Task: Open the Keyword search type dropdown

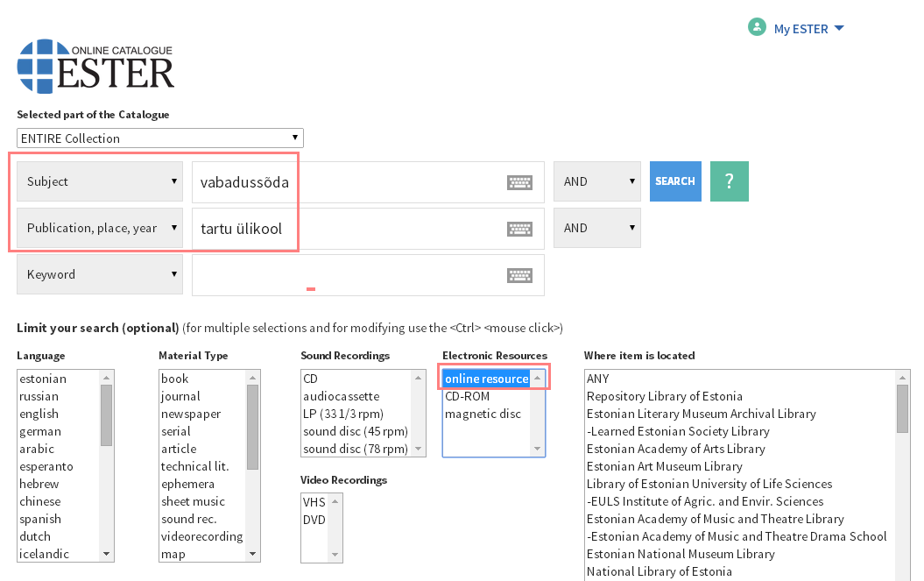Action: [100, 274]
